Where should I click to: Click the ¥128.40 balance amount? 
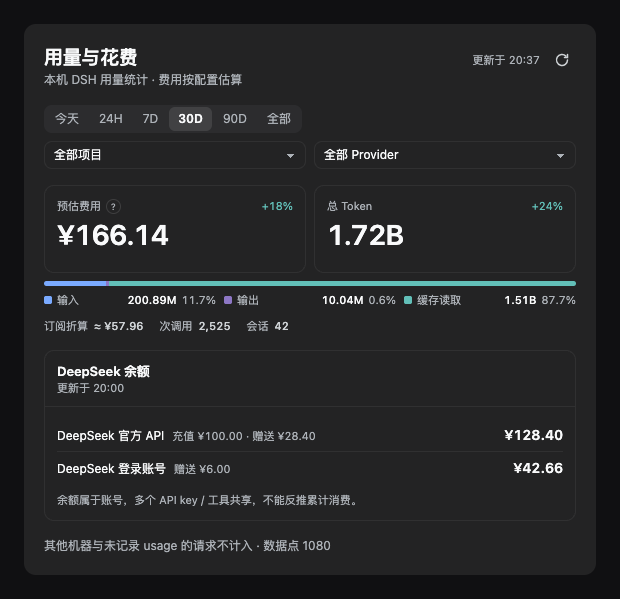[x=534, y=435]
